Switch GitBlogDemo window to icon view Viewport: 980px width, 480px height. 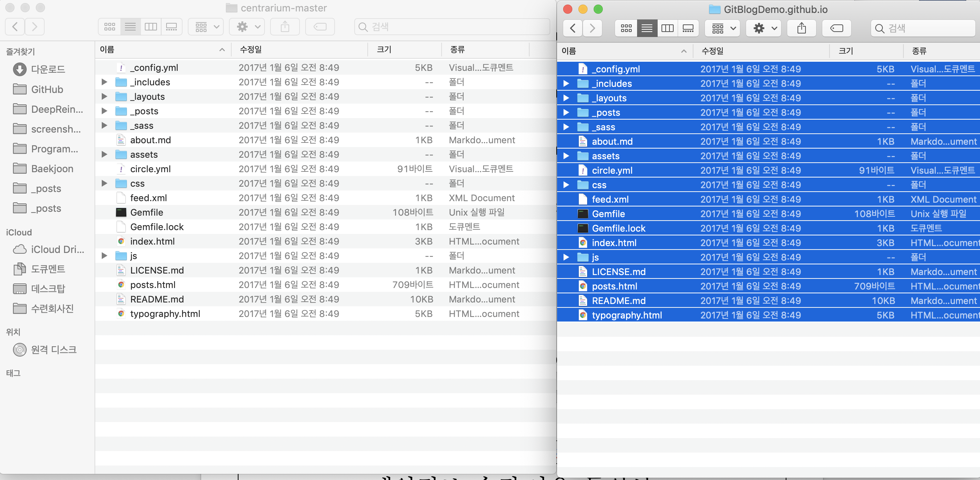626,28
